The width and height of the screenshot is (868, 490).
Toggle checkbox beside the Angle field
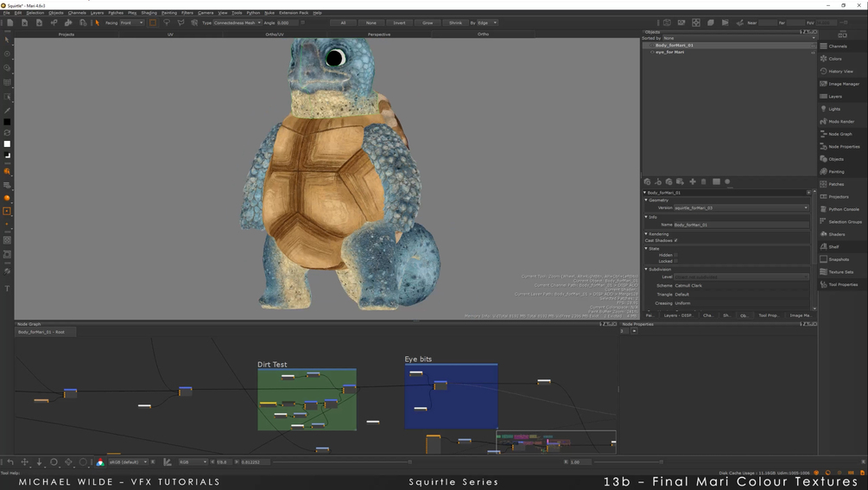[302, 22]
